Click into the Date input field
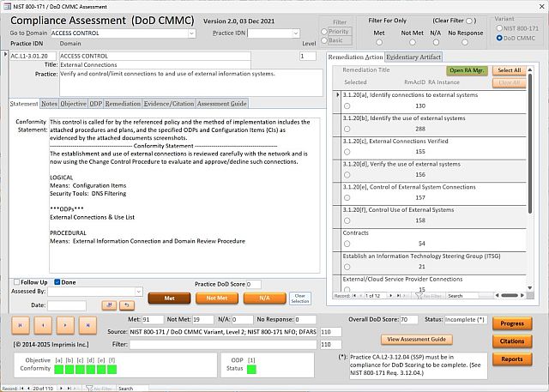 [67, 305]
